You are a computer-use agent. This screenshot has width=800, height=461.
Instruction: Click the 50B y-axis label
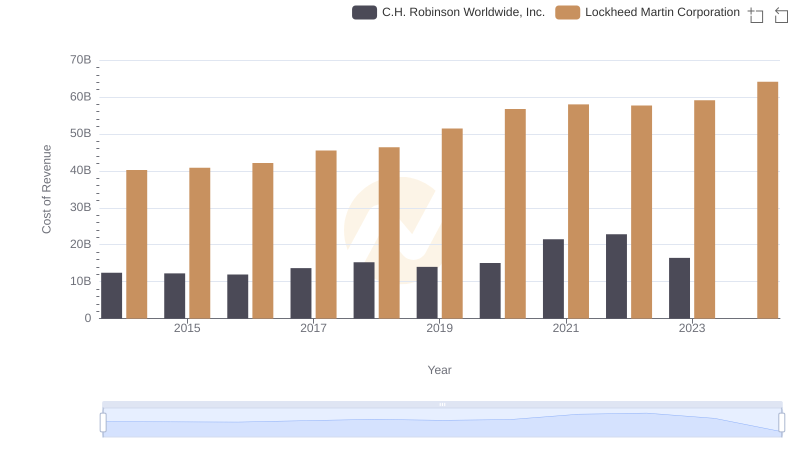tap(81, 134)
